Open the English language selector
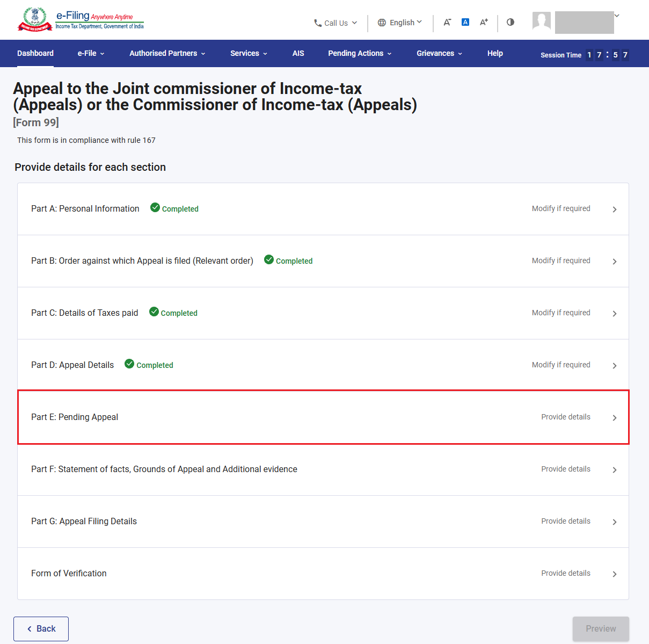 coord(400,23)
